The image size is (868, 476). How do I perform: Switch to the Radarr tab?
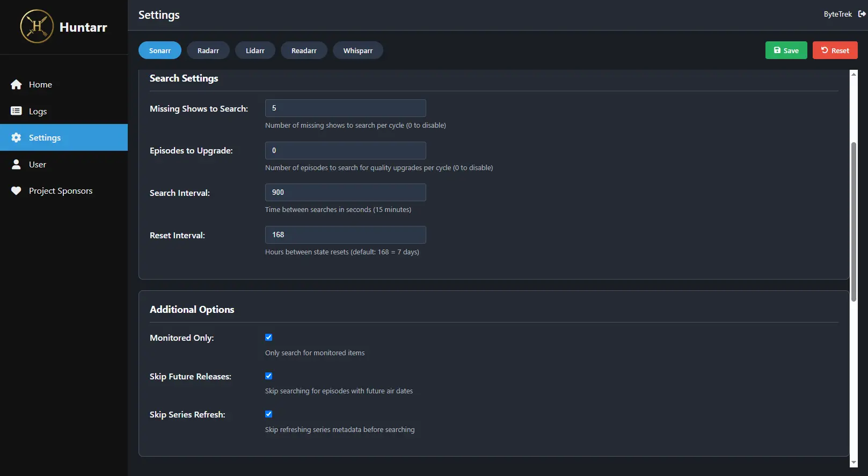pos(208,50)
